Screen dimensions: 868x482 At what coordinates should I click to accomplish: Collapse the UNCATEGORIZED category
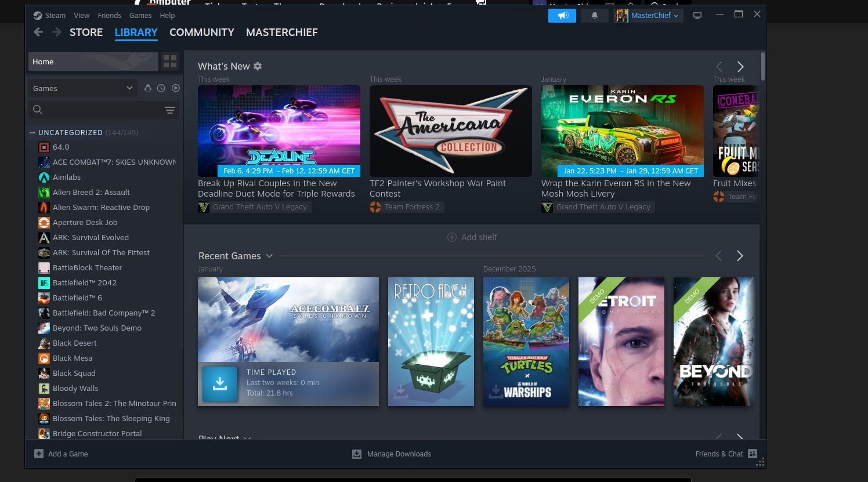pos(32,133)
